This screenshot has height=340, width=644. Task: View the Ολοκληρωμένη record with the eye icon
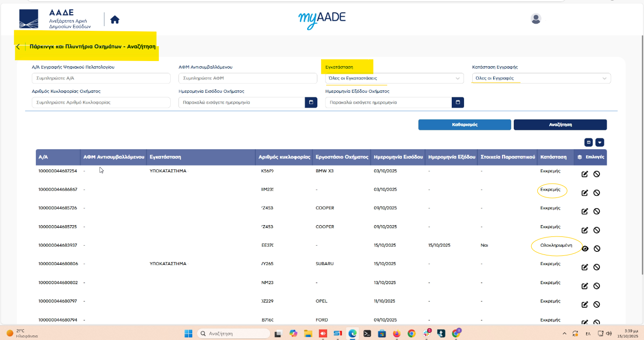[x=585, y=249]
